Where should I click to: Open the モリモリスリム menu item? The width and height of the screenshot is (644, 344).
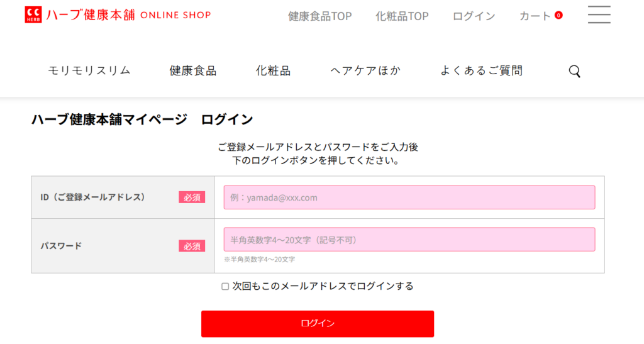click(89, 70)
